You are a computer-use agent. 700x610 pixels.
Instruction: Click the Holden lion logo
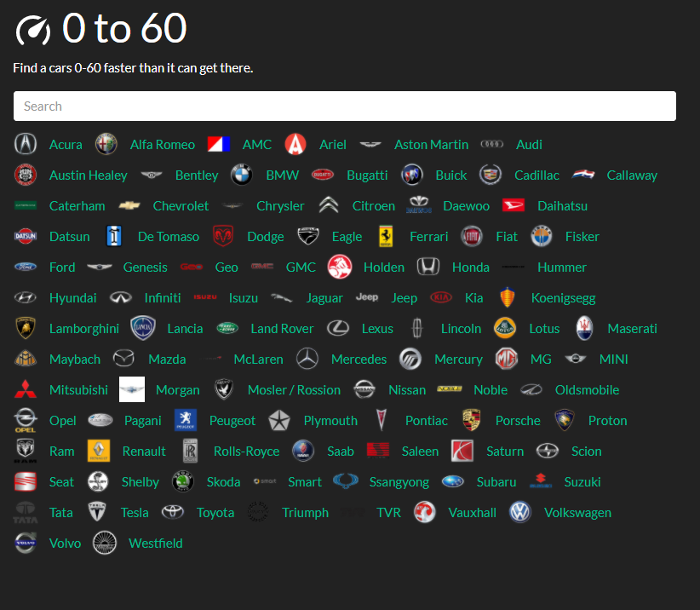[340, 267]
